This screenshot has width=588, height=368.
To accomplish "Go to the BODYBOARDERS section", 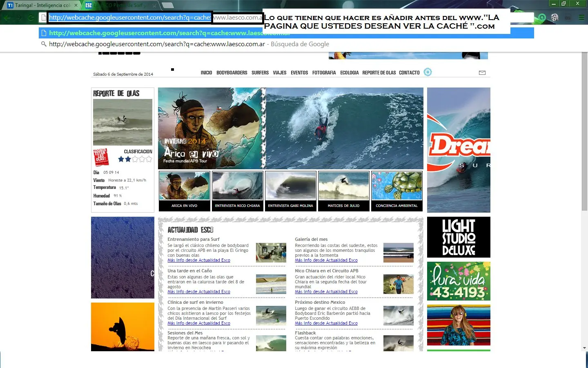I will (x=232, y=73).
